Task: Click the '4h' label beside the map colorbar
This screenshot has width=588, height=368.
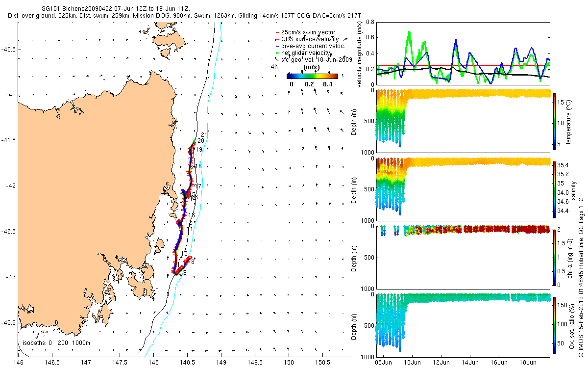Action: (x=273, y=66)
